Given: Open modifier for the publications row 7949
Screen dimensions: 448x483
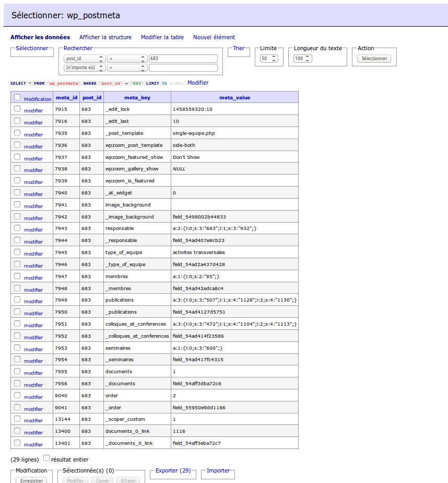Looking at the screenshot, I should click(33, 301).
